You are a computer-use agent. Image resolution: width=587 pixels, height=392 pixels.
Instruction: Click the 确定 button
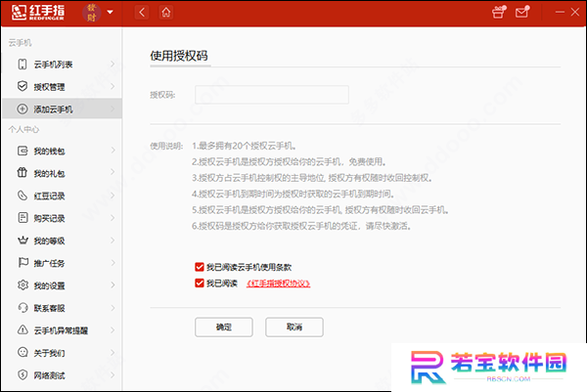(x=223, y=327)
